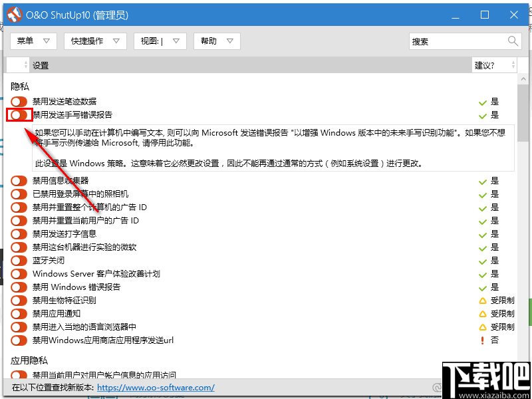Click green checkmark beside Windows Server 客户体验改善计划

[x=483, y=273]
